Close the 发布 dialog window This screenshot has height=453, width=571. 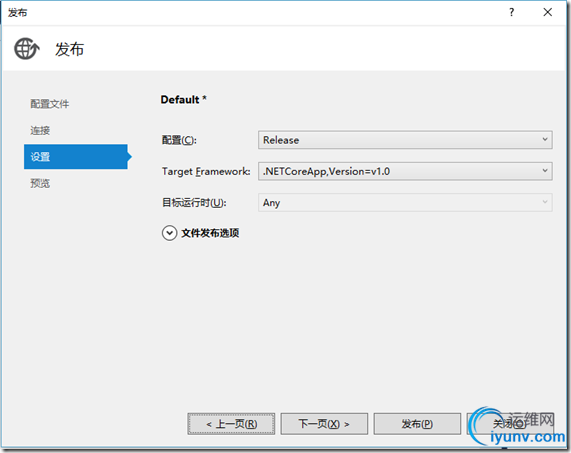pos(547,12)
